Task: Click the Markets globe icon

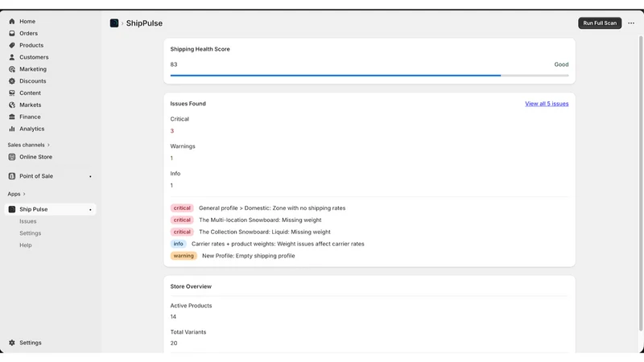Action: pos(12,105)
